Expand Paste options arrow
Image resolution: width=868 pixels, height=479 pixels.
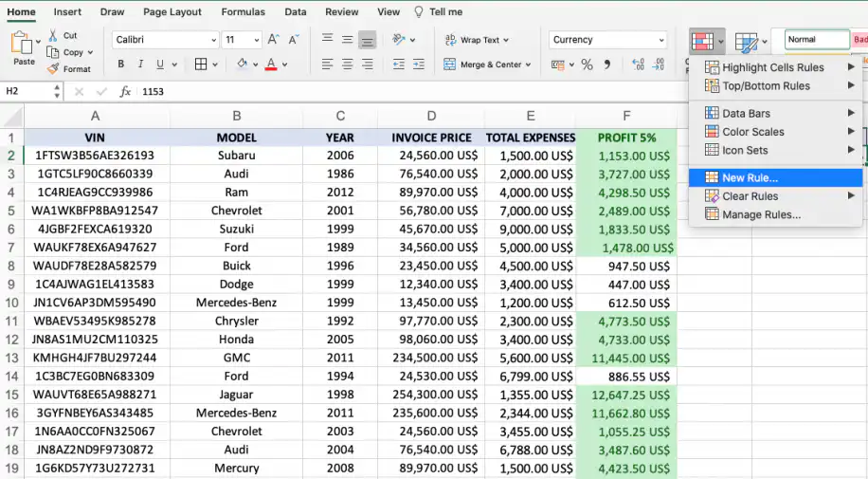(38, 42)
